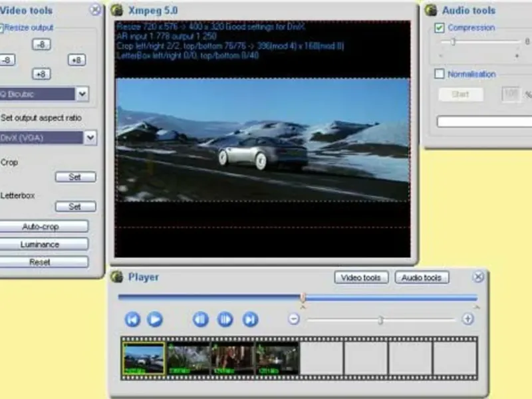This screenshot has width=532, height=399.
Task: Click the Audio tools panel logo icon
Action: [x=431, y=10]
